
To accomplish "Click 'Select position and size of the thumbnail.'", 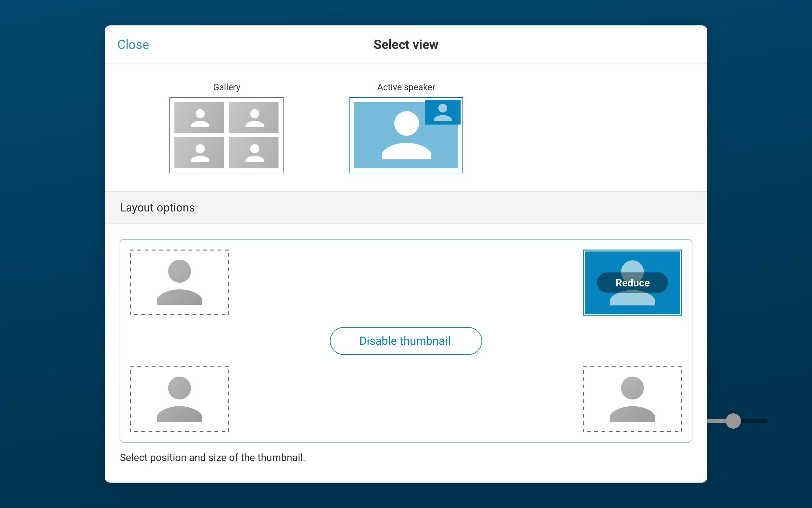I will pyautogui.click(x=213, y=458).
